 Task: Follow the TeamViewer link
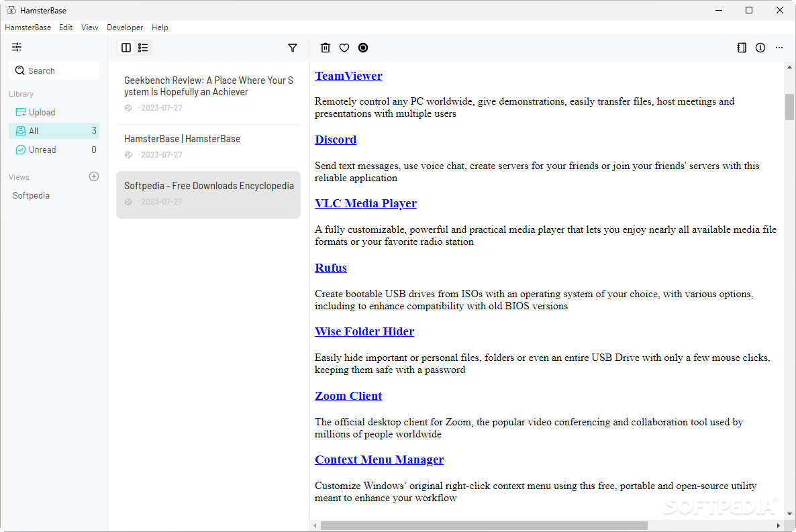pyautogui.click(x=348, y=76)
